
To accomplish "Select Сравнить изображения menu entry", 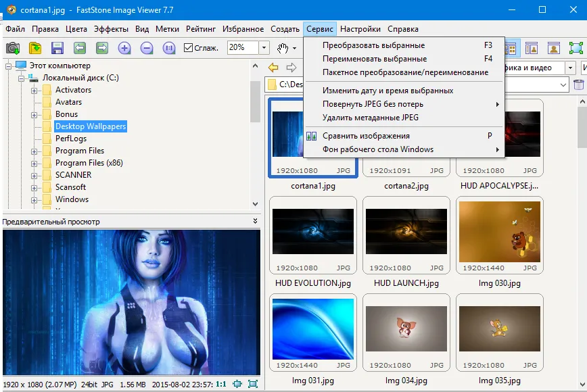I will [x=404, y=136].
